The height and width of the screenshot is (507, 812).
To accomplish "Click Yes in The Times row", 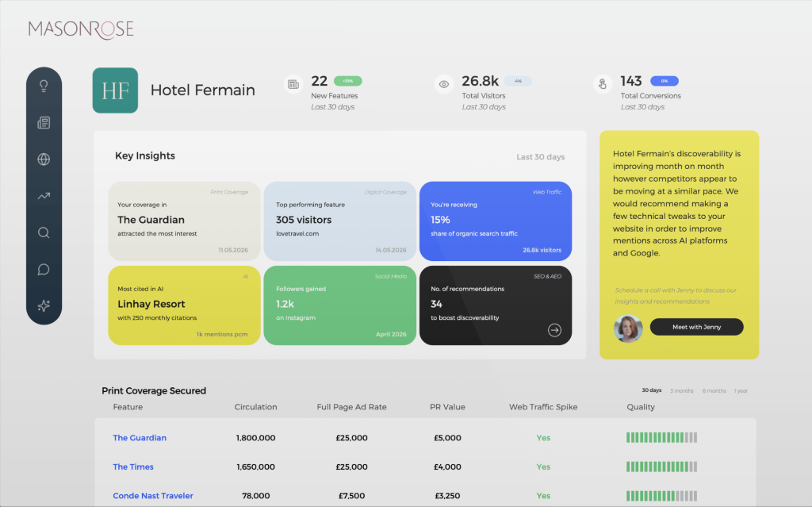I will [543, 467].
